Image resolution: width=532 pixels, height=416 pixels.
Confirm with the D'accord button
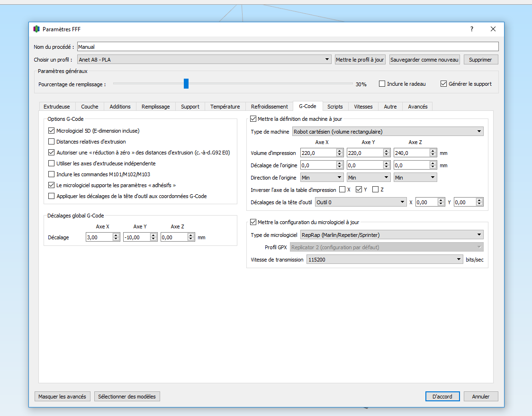(442, 396)
